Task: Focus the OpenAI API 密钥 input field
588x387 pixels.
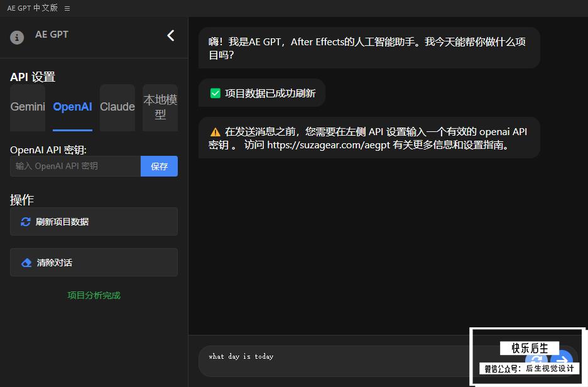Action: pyautogui.click(x=75, y=166)
